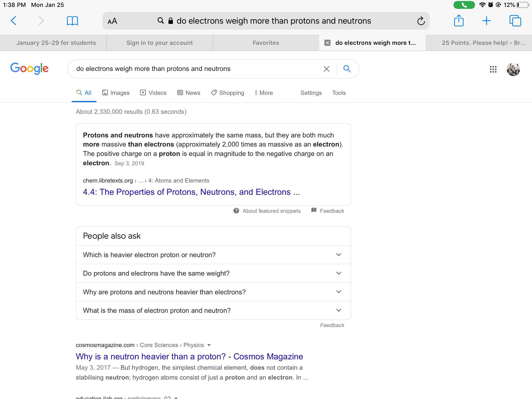Add a new tab with plus icon
Viewport: 532px width, 399px height.
click(x=486, y=21)
